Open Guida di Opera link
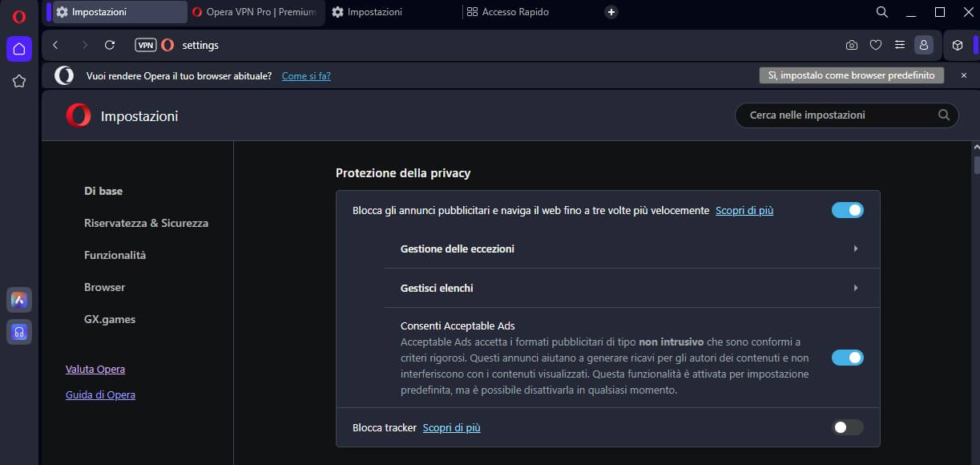980x465 pixels. (100, 395)
